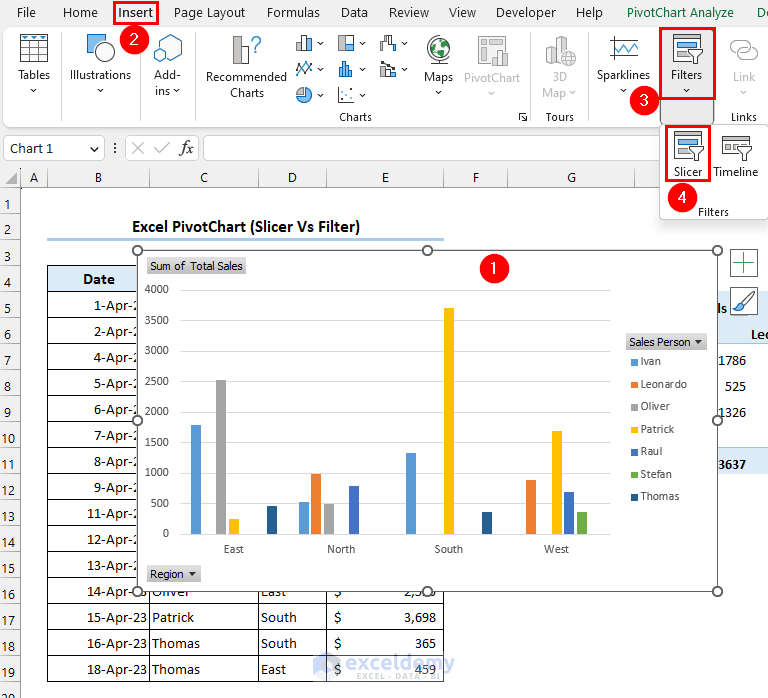Click the tall yellow South bar
This screenshot has width=768, height=698.
point(449,421)
